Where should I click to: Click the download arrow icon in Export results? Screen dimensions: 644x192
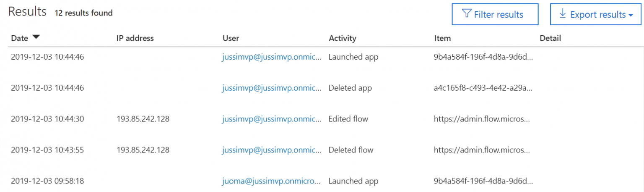[x=563, y=14]
